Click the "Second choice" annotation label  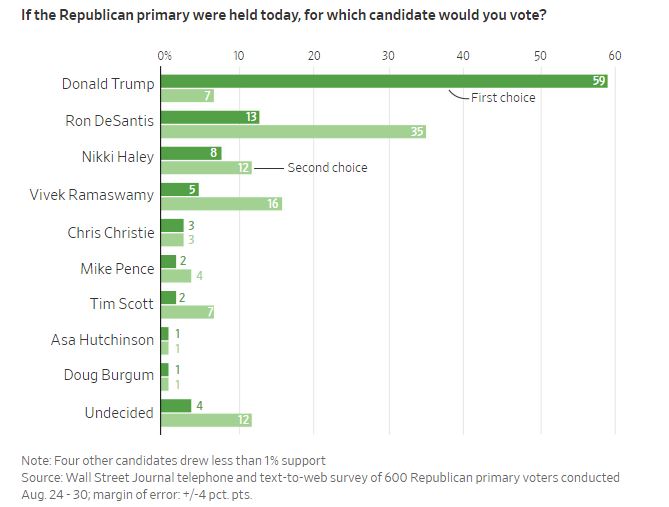coord(327,168)
